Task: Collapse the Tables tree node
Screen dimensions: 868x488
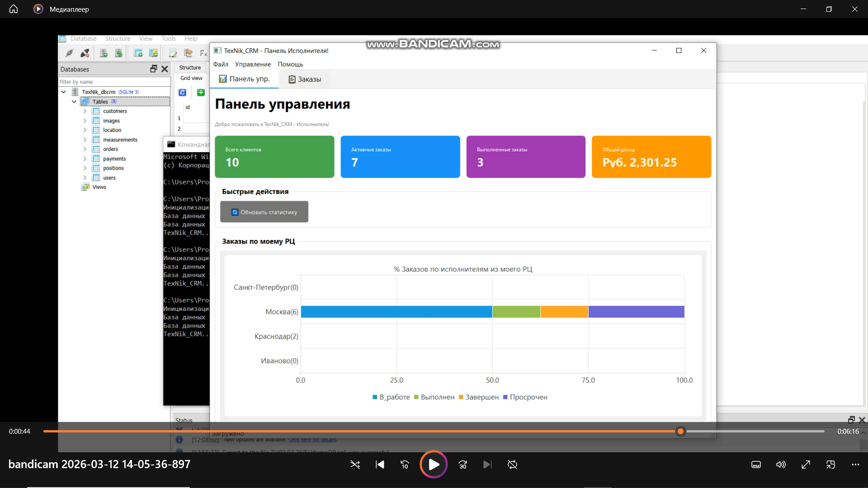Action: (x=74, y=102)
